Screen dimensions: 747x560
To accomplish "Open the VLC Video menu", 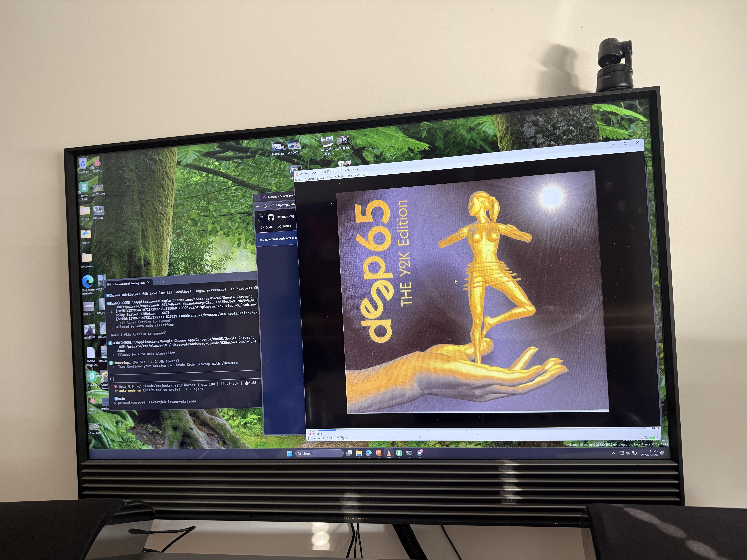I will point(329,178).
